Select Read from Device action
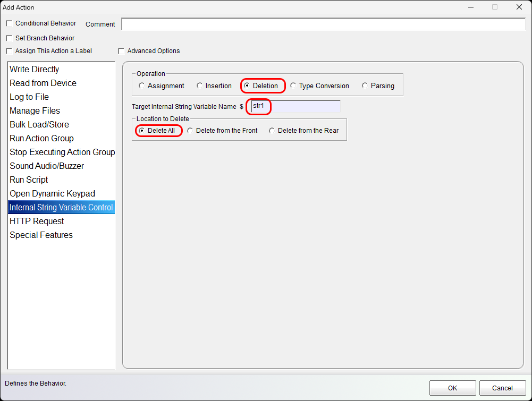Image resolution: width=532 pixels, height=401 pixels. pyautogui.click(x=43, y=83)
